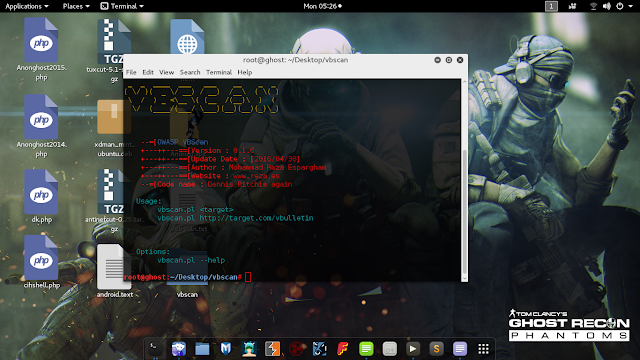The width and height of the screenshot is (640, 360).
Task: Open terminal Edit menu
Action: tap(148, 72)
